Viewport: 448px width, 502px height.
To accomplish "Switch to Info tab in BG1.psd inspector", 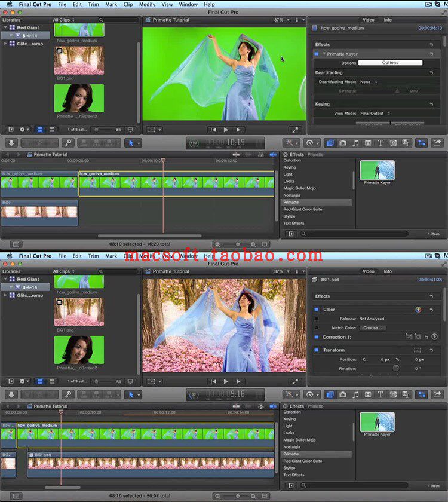I will 388,271.
